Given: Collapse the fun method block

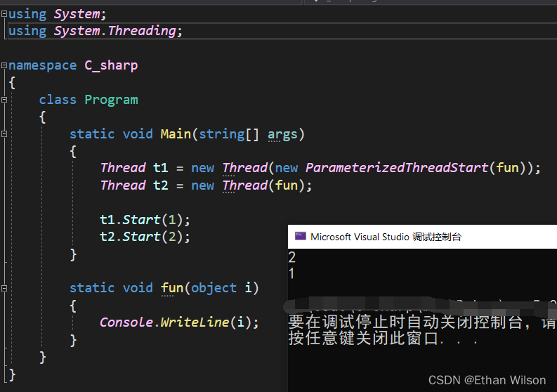Looking at the screenshot, I should point(4,288).
